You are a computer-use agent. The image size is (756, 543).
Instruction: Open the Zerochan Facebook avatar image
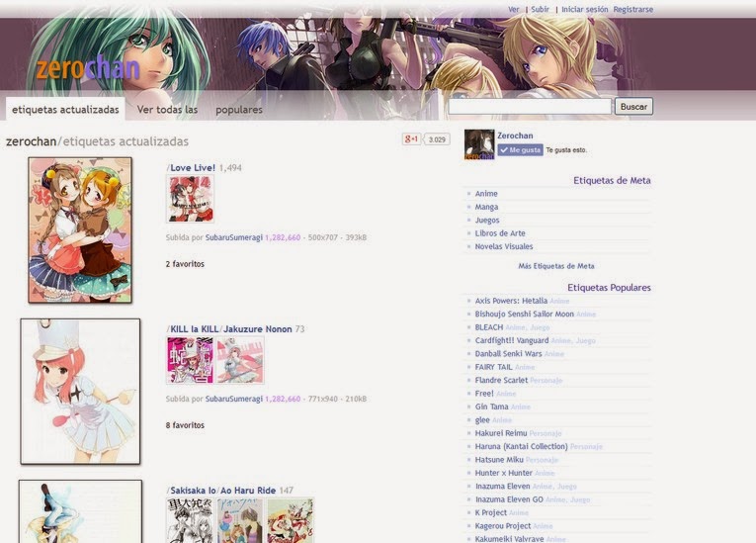[x=479, y=144]
